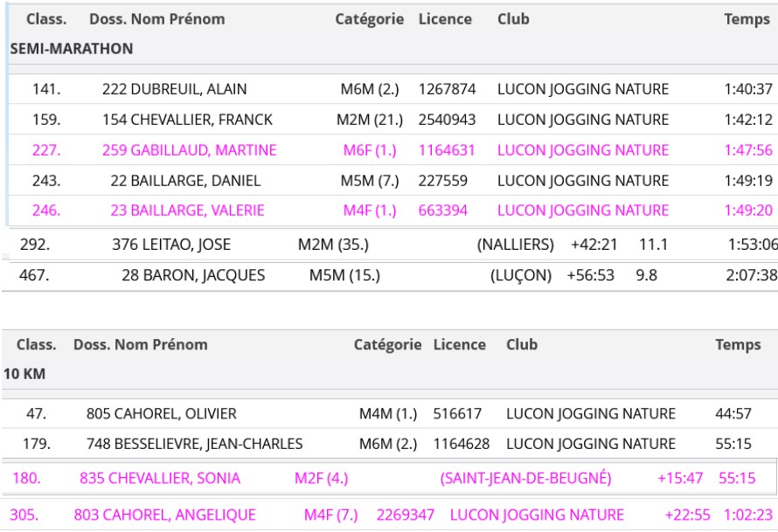Viewport: 778px width, 532px height.
Task: Click the DUBREUIL, ALAIN runner name
Action: click(x=188, y=89)
